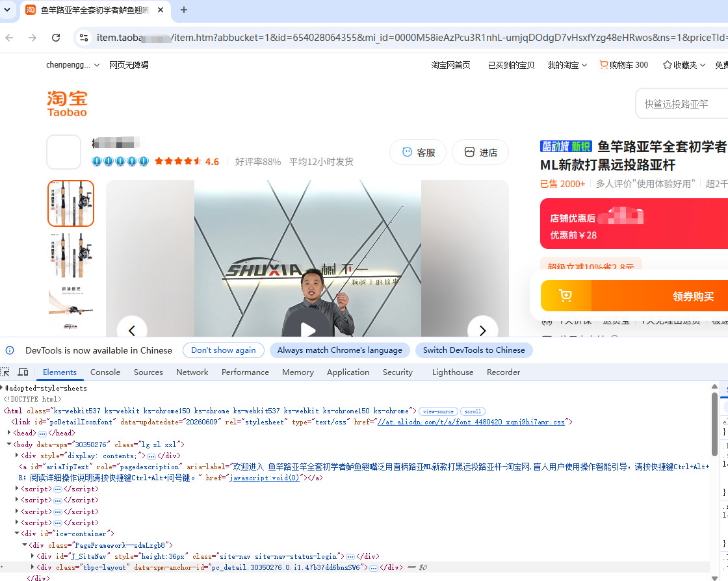
Task: Click the javascript:void(0) href link
Action: pyautogui.click(x=265, y=478)
